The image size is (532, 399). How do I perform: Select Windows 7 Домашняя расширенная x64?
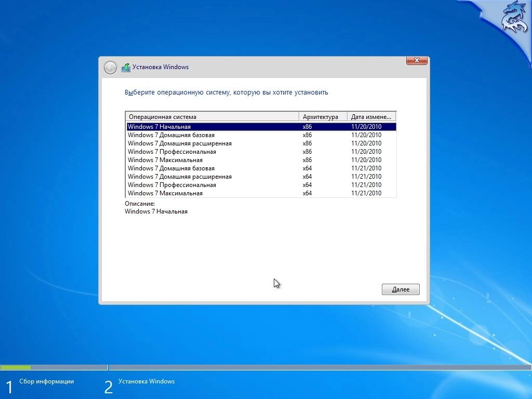click(261, 177)
